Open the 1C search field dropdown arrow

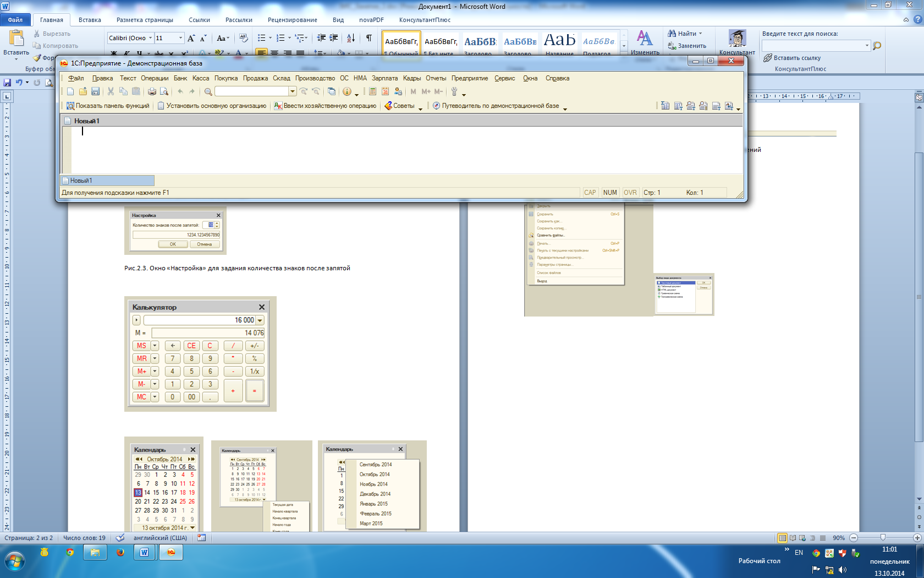[293, 91]
